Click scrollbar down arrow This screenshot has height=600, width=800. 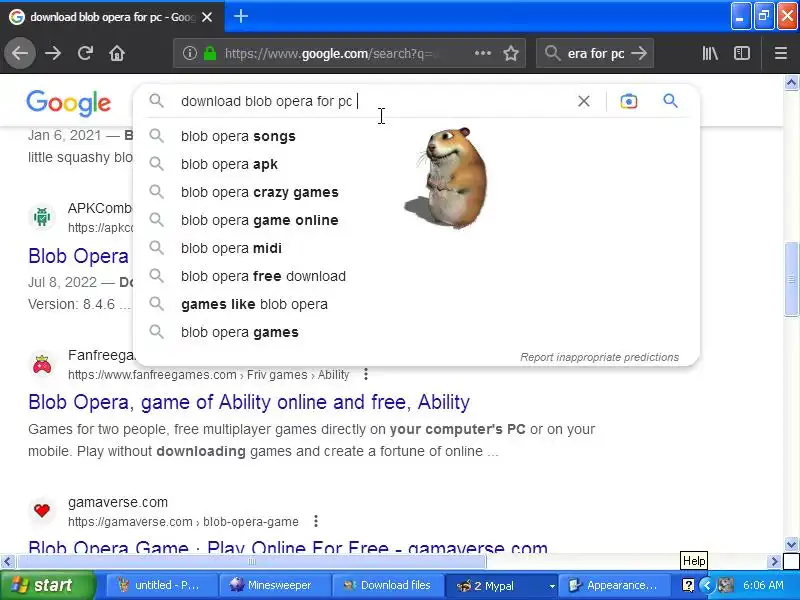click(791, 544)
